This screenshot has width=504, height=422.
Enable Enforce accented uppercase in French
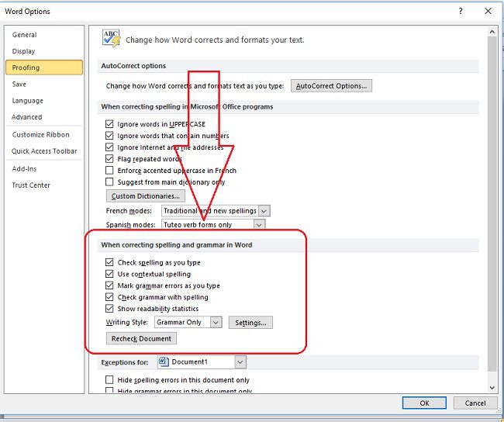[109, 170]
